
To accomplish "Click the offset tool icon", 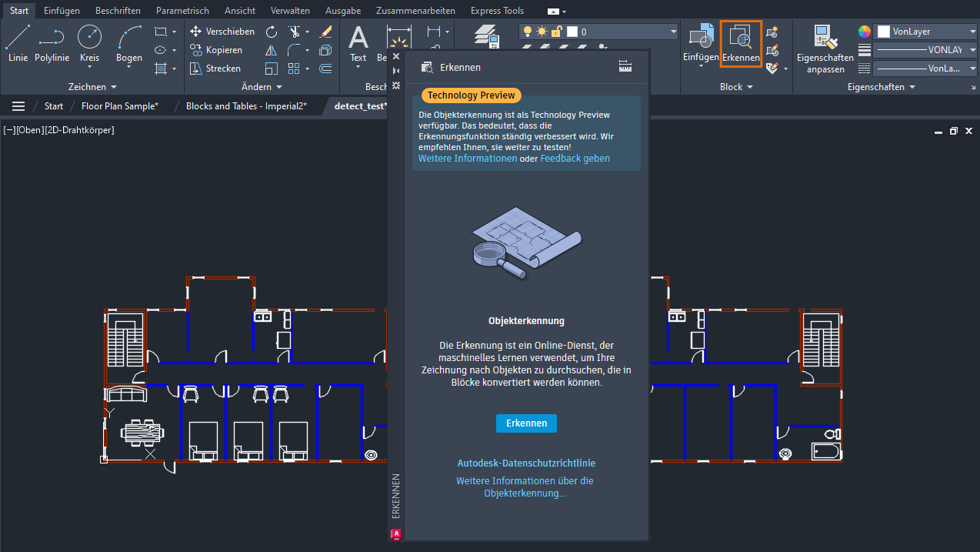I will 325,69.
